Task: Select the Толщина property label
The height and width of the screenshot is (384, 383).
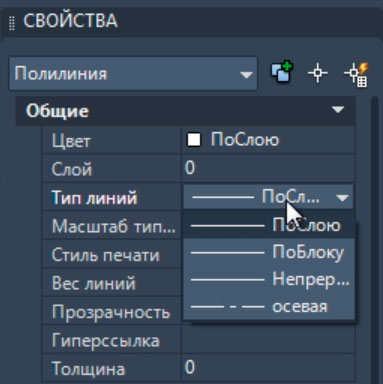Action: point(88,369)
